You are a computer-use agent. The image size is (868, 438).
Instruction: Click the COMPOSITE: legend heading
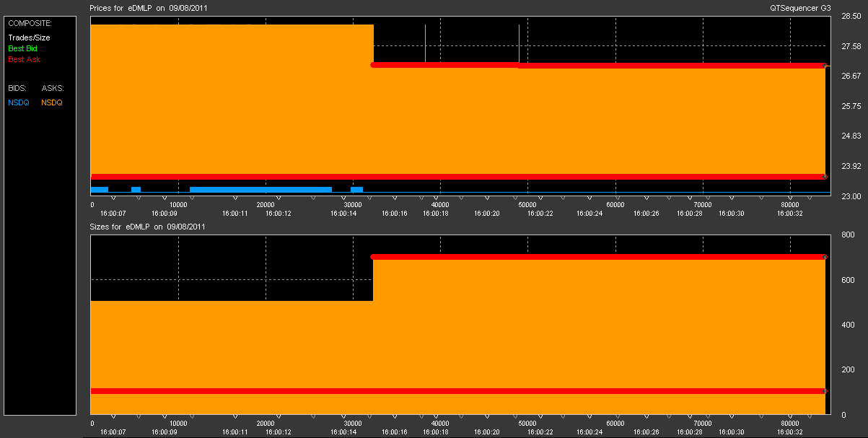[30, 23]
